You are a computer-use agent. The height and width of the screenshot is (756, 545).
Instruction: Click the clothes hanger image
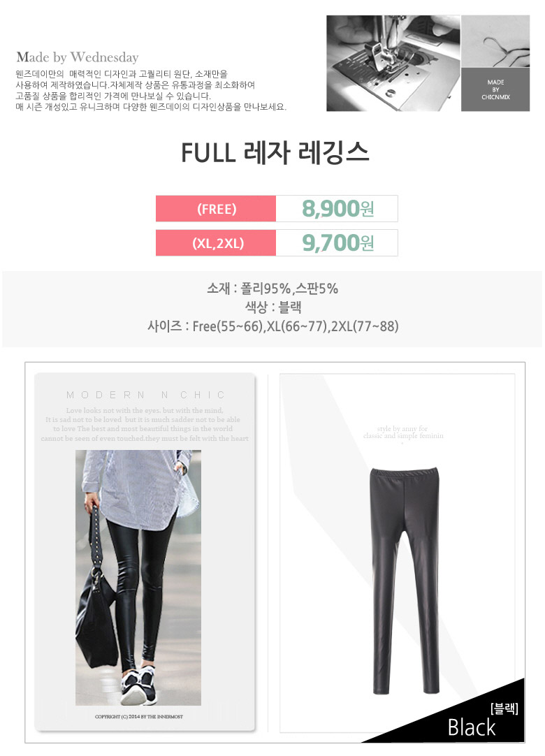[x=495, y=41]
